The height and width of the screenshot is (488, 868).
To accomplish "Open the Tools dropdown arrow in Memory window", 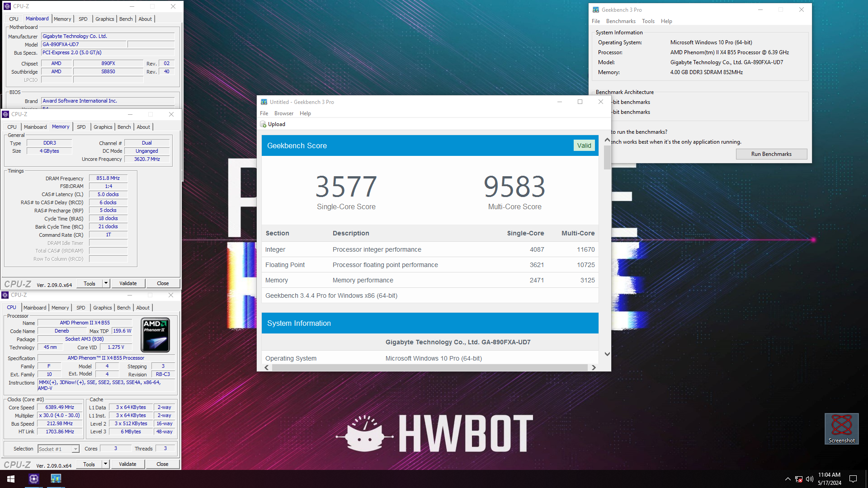I will (x=106, y=283).
